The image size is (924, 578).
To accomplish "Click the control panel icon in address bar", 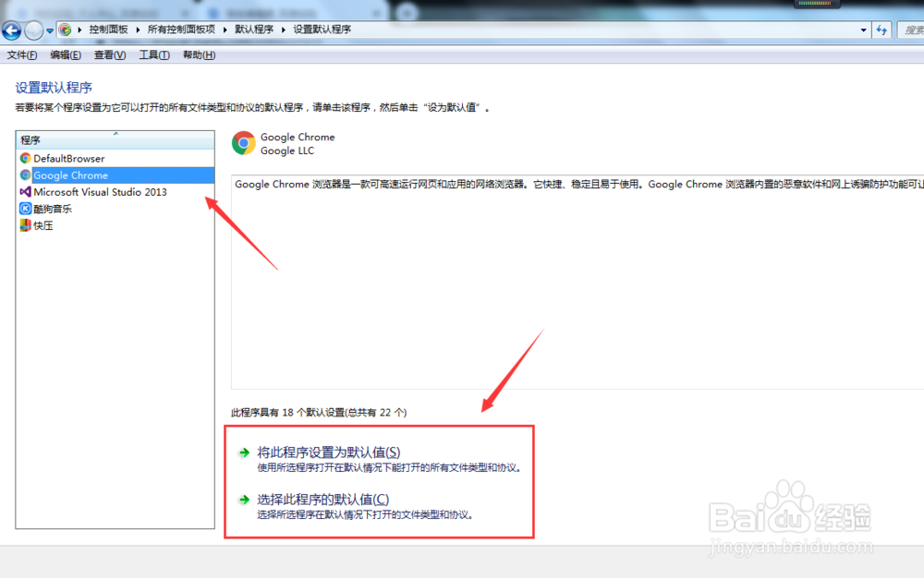I will point(66,30).
